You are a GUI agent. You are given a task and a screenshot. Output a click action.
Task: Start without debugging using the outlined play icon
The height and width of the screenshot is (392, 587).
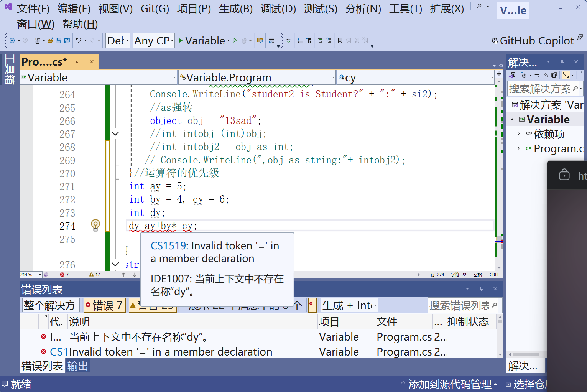tap(235, 40)
